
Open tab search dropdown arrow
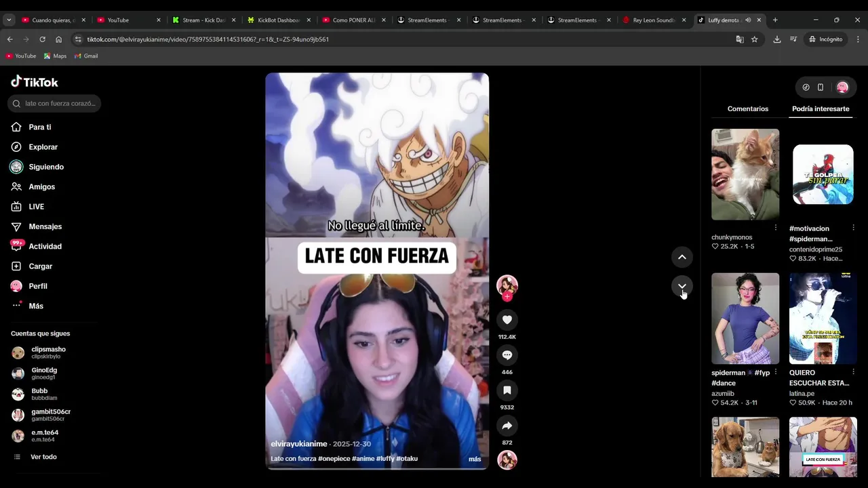point(9,20)
